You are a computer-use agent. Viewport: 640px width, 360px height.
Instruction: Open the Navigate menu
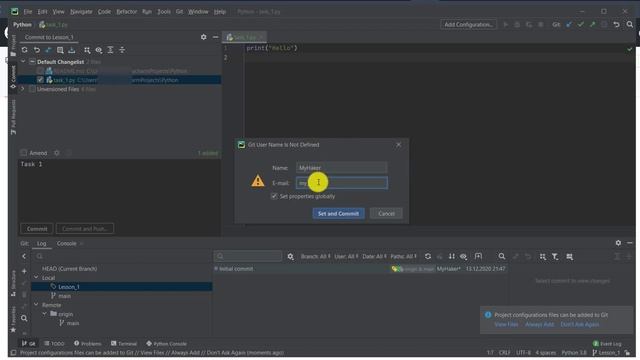pyautogui.click(x=81, y=12)
